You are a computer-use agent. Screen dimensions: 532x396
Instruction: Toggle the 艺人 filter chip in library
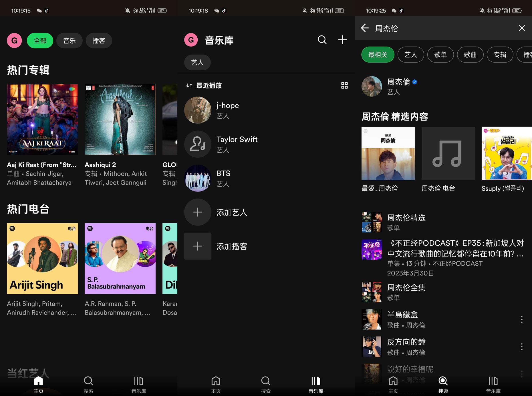197,62
